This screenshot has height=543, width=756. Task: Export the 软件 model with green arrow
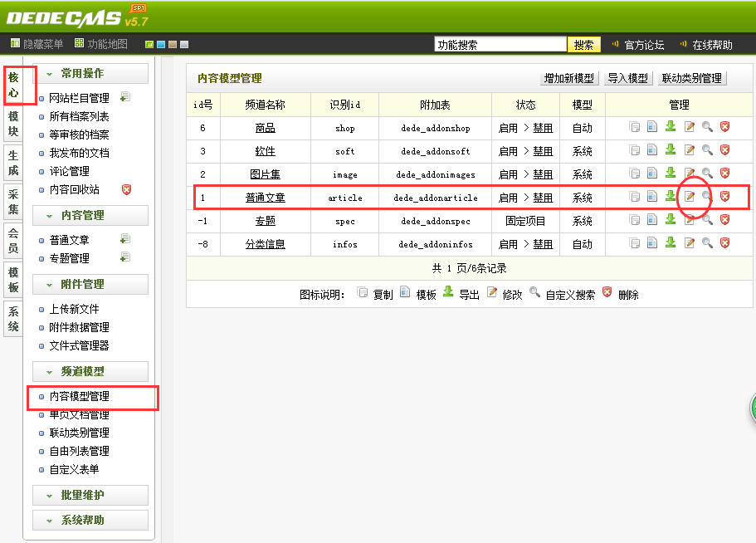[671, 150]
